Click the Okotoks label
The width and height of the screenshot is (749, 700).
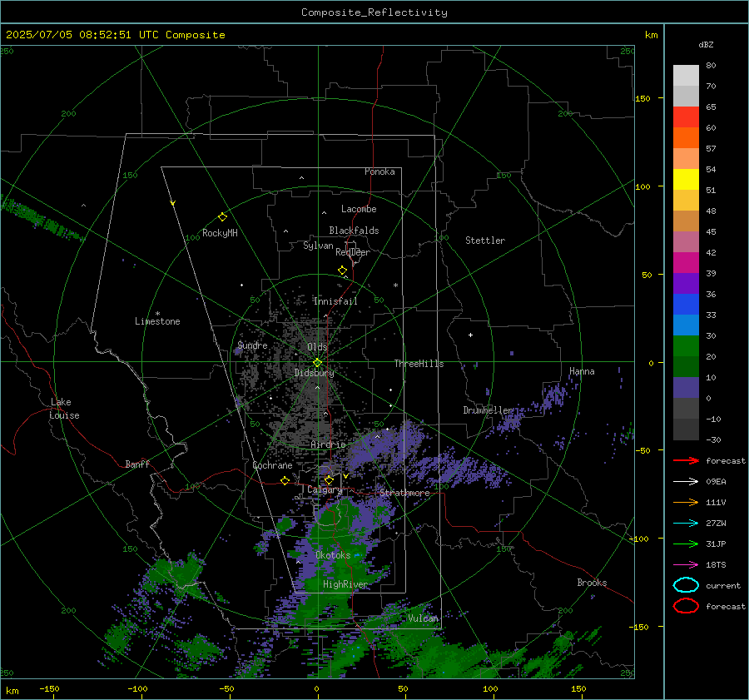[x=333, y=555]
